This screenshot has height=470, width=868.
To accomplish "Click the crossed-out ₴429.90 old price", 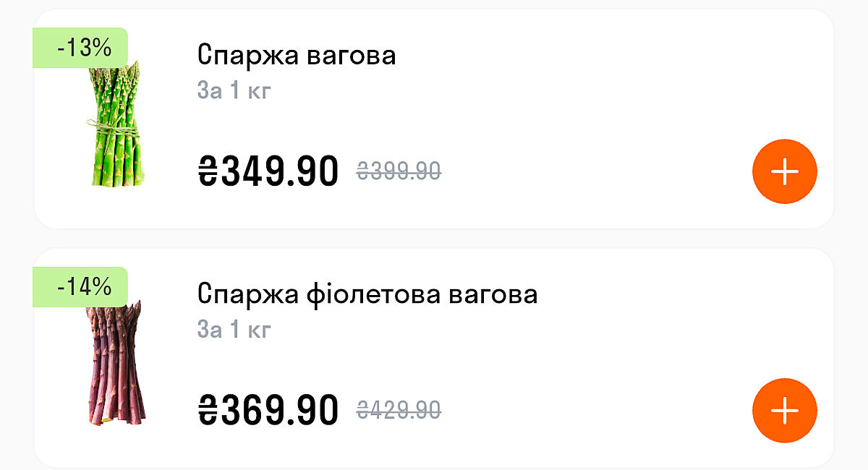I will click(399, 411).
